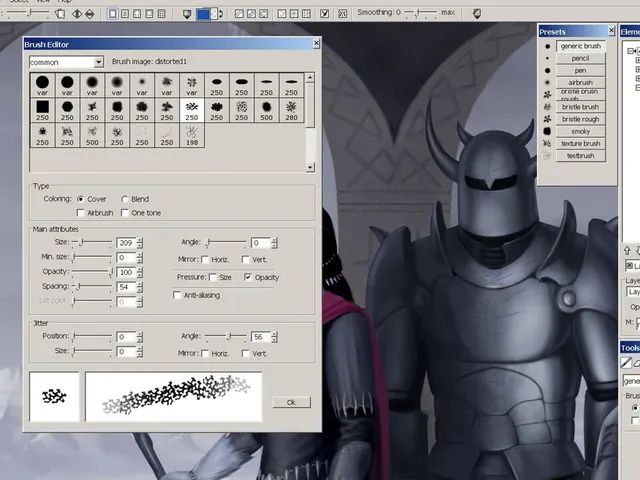Open the color picker palette icon
The width and height of the screenshot is (640, 480).
tap(187, 14)
